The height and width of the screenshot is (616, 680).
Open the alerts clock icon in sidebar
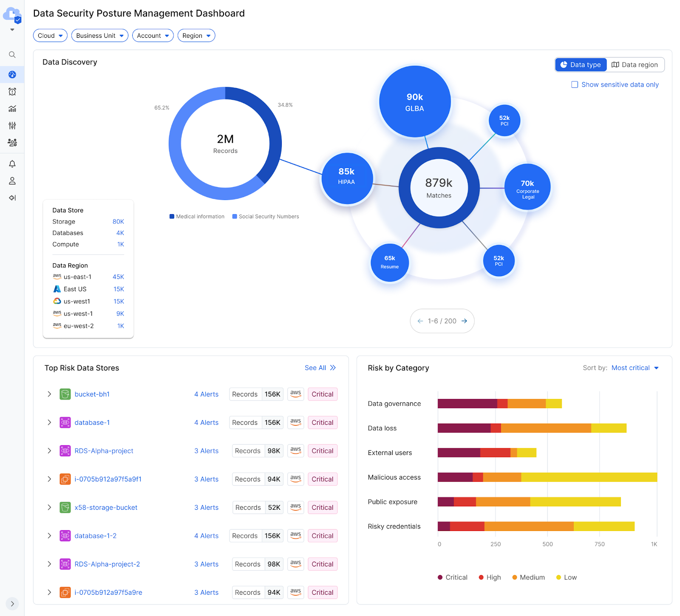click(12, 92)
